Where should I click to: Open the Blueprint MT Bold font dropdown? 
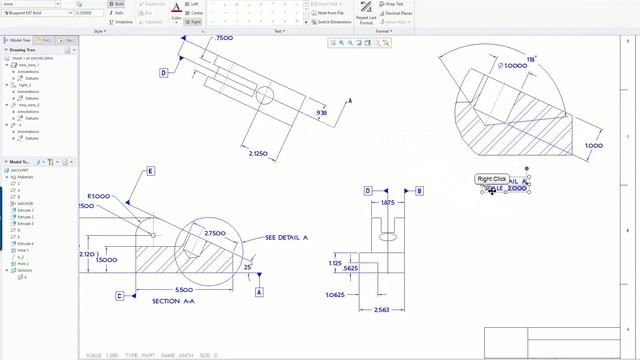point(71,13)
